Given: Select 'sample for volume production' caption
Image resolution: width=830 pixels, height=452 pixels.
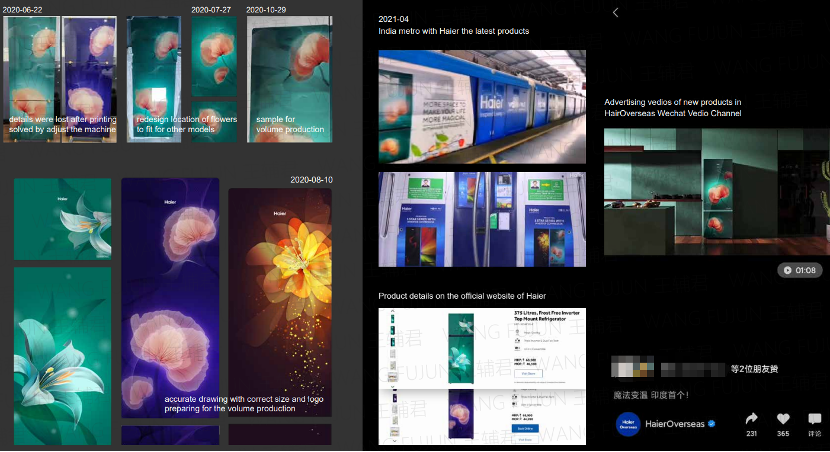Looking at the screenshot, I should [290, 124].
